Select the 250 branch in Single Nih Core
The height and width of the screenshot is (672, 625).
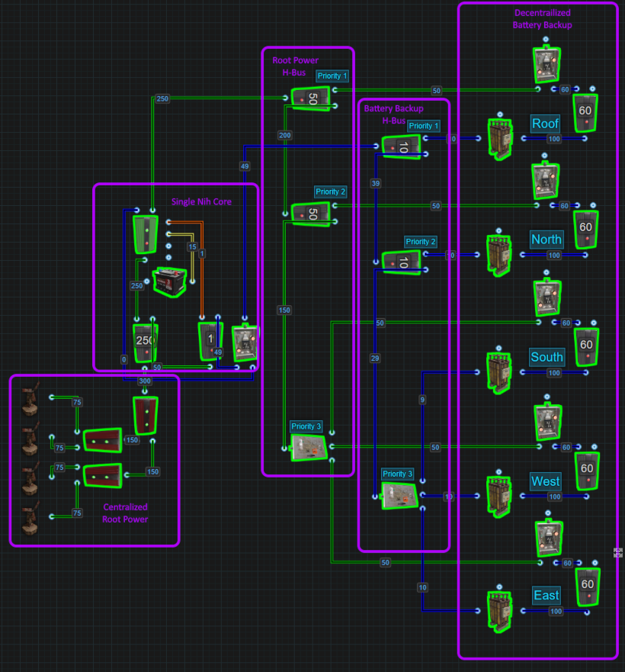(146, 343)
